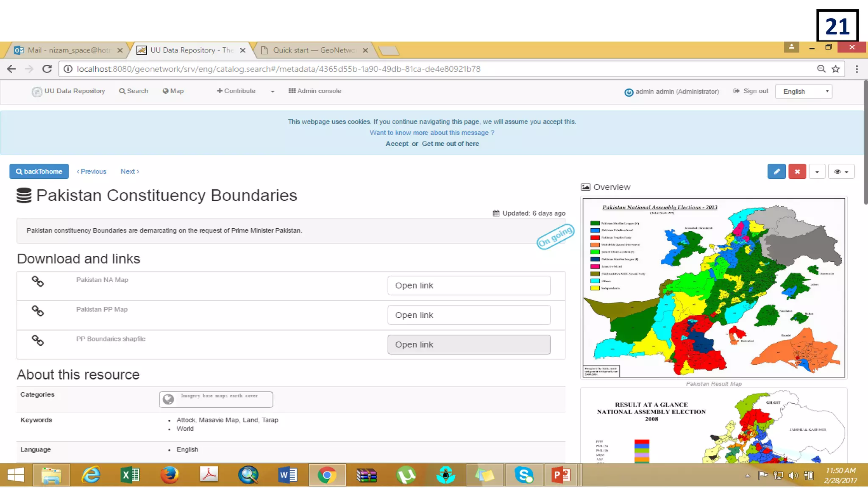Screen dimensions: 868x488
Task: Click the zoom magnifier icon in address bar
Action: point(821,69)
